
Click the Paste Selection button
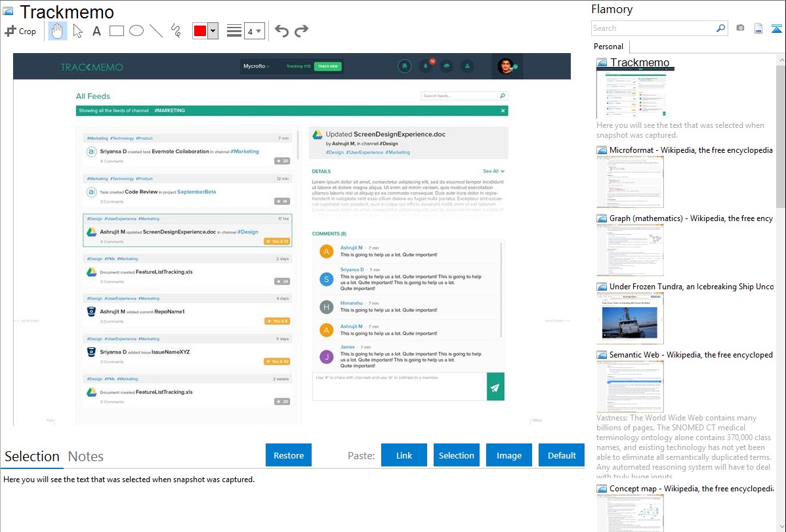[456, 455]
